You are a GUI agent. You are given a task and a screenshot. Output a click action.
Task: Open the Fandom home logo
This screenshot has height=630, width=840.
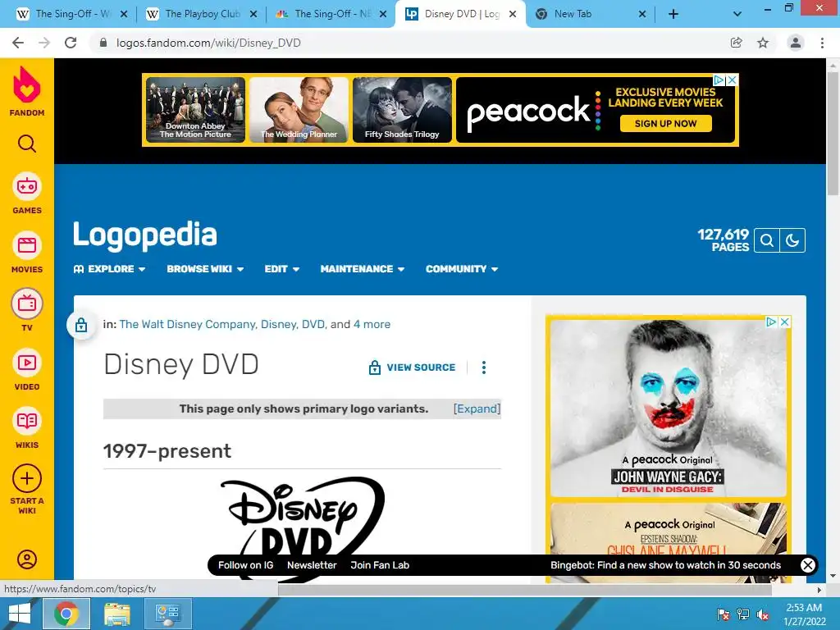pyautogui.click(x=27, y=91)
